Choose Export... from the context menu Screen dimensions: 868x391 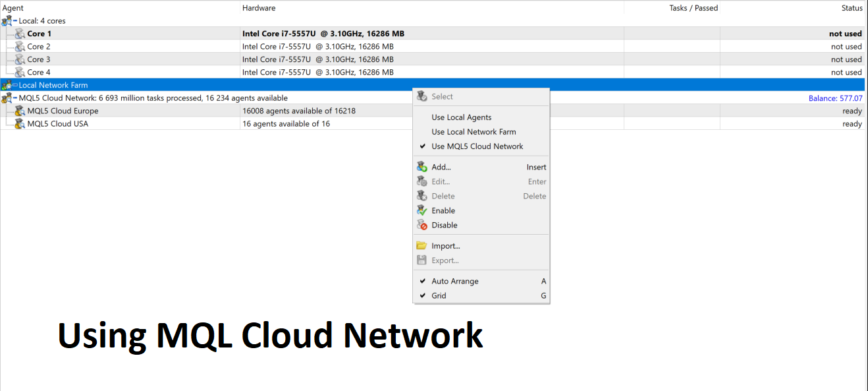pyautogui.click(x=481, y=260)
